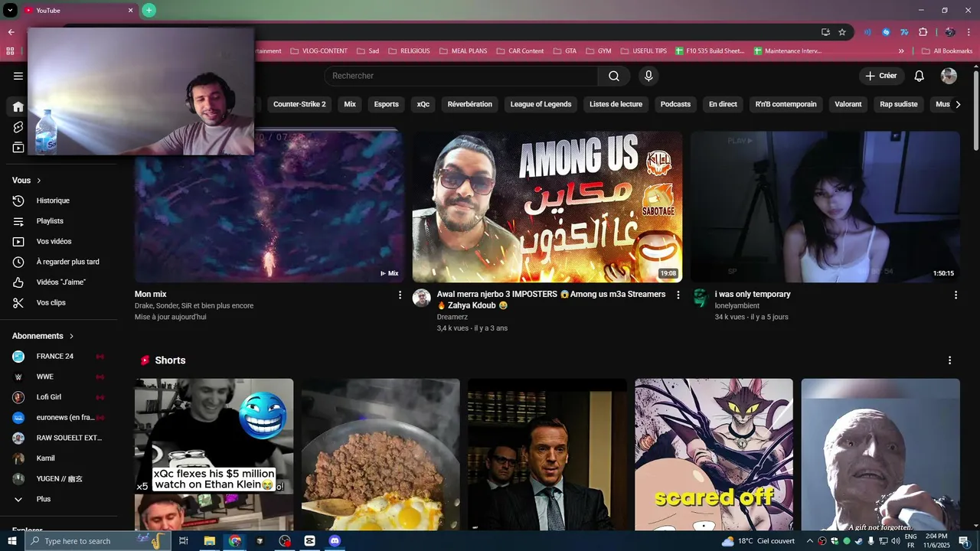Show more filter chips with right arrow
The height and width of the screenshot is (551, 980).
pos(958,104)
